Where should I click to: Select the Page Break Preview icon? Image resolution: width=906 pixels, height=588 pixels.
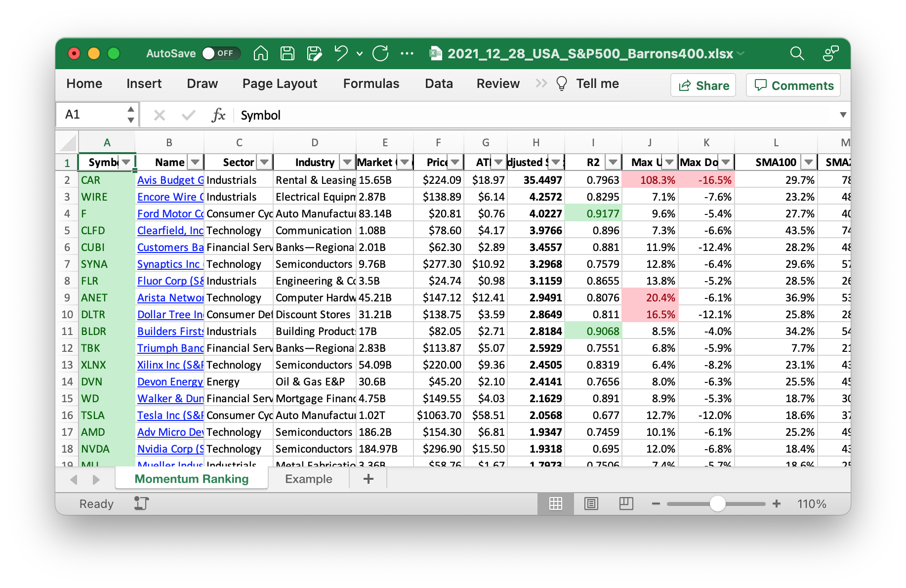click(626, 504)
